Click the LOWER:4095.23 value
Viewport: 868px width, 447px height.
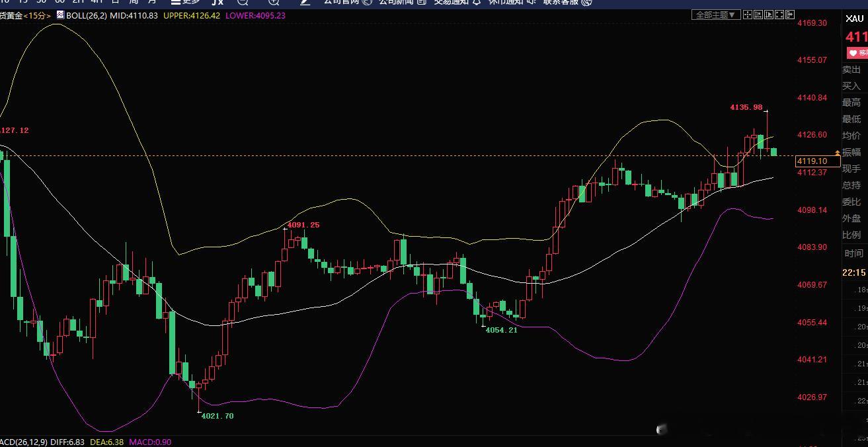coord(255,15)
